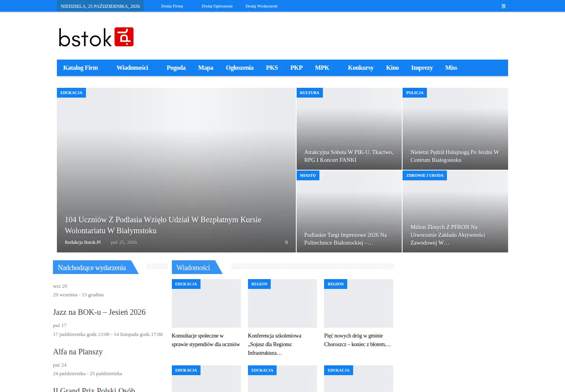The image size is (565, 392).
Task: Open the Dodaj Firmę link
Action: click(x=172, y=6)
